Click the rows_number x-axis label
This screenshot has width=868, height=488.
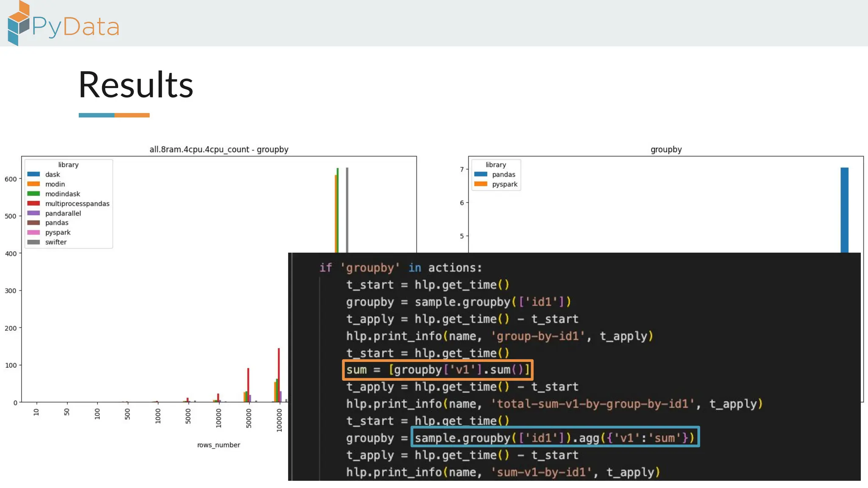pyautogui.click(x=218, y=445)
